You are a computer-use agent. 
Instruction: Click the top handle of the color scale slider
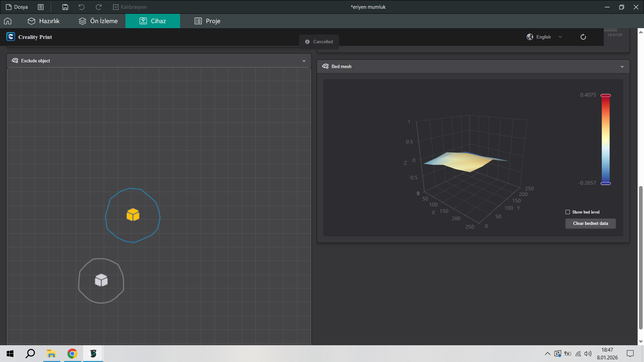coord(605,96)
